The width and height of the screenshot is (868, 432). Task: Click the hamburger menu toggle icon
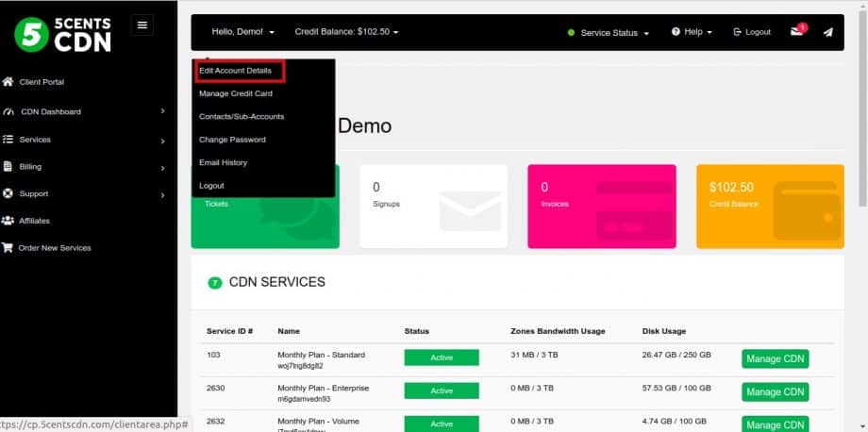[142, 25]
